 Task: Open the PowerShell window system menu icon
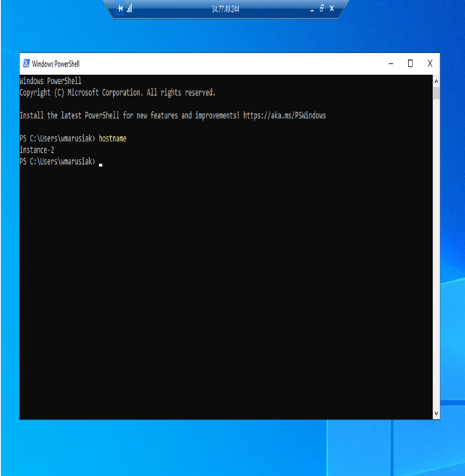[x=26, y=64]
